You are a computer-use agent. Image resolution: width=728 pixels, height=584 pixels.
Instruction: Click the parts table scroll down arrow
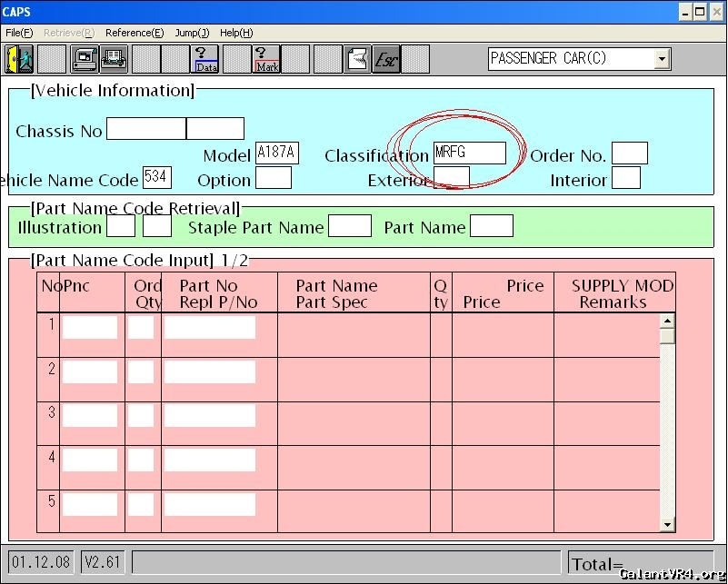click(667, 524)
